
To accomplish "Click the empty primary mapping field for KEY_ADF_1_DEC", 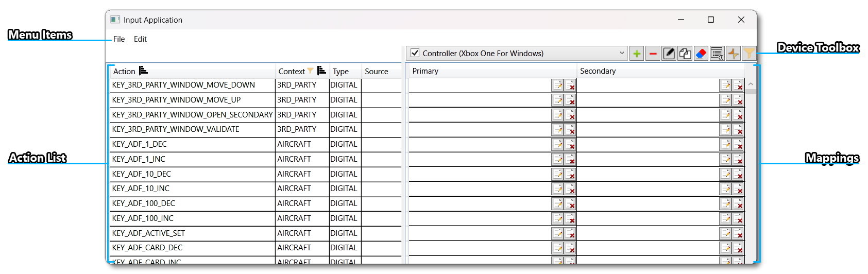I will pos(480,145).
